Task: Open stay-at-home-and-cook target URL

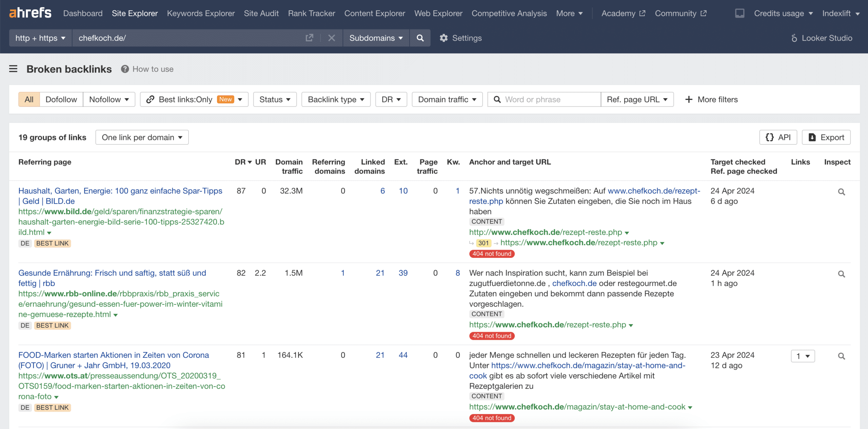Action: (x=577, y=407)
